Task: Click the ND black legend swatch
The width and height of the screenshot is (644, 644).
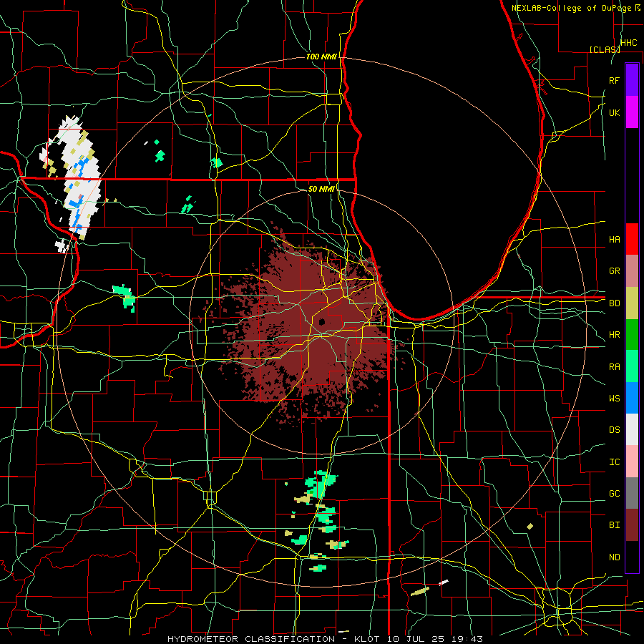Action: point(632,557)
